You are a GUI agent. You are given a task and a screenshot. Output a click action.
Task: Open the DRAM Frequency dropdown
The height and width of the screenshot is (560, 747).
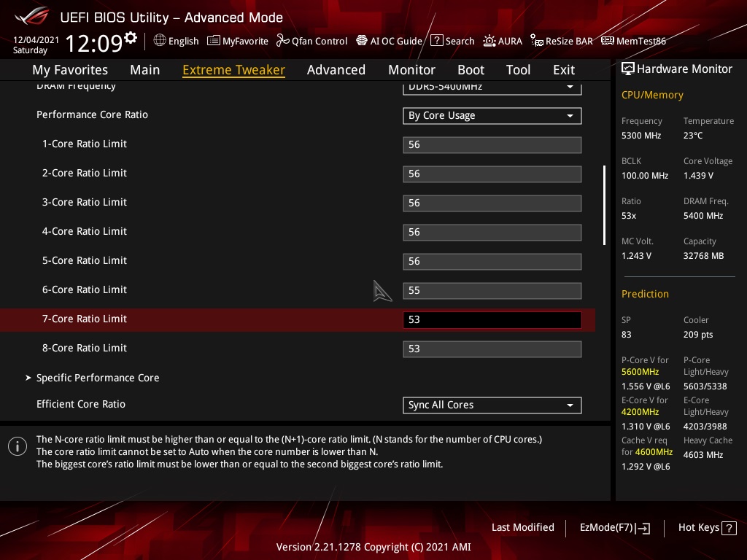click(492, 87)
